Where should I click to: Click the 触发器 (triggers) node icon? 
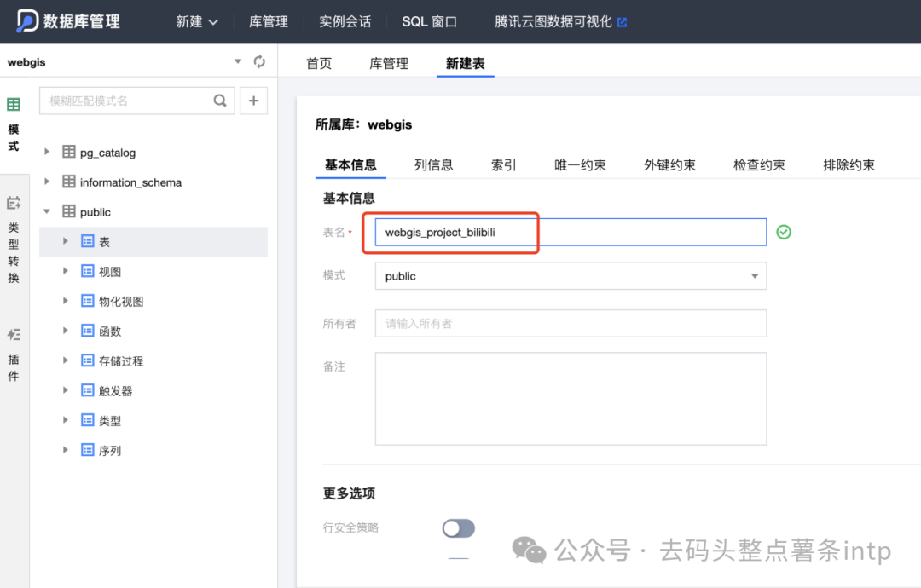point(88,390)
